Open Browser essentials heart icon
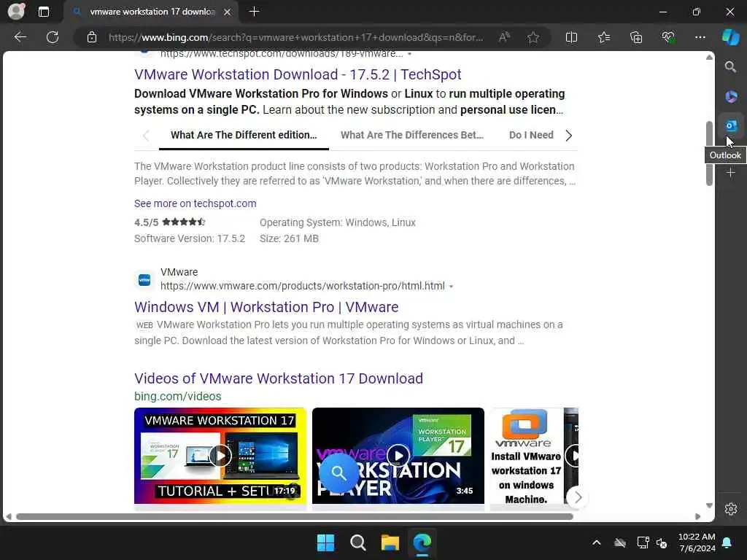 tap(668, 37)
